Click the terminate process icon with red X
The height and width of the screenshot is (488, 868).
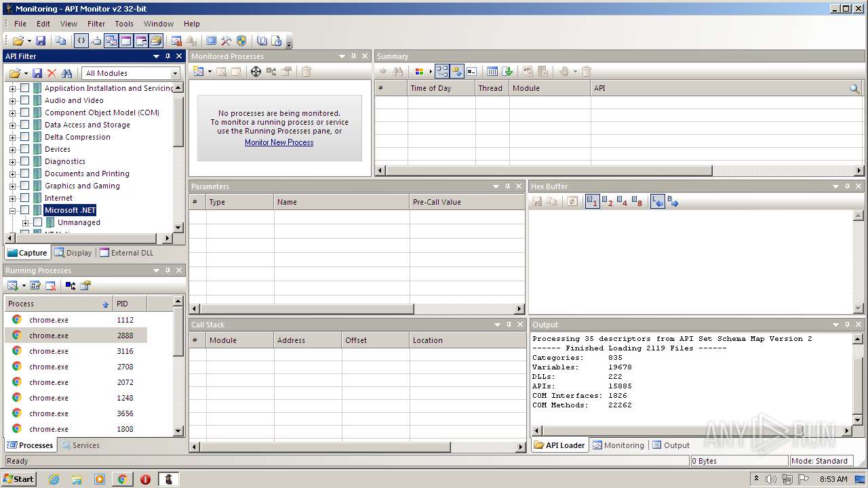(x=50, y=285)
